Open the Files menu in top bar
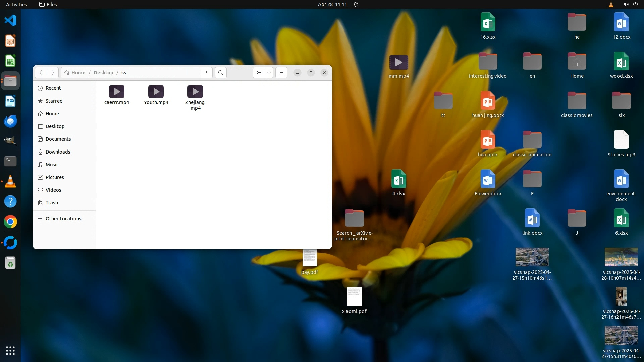This screenshot has width=644, height=362. (48, 4)
